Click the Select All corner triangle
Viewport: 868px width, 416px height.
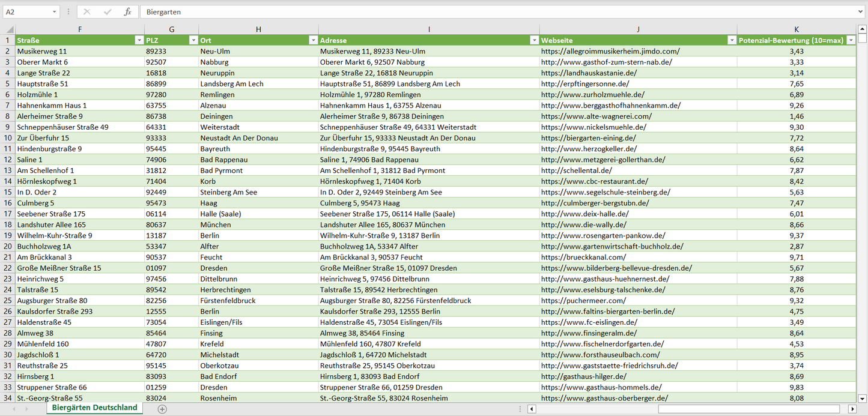(8, 29)
